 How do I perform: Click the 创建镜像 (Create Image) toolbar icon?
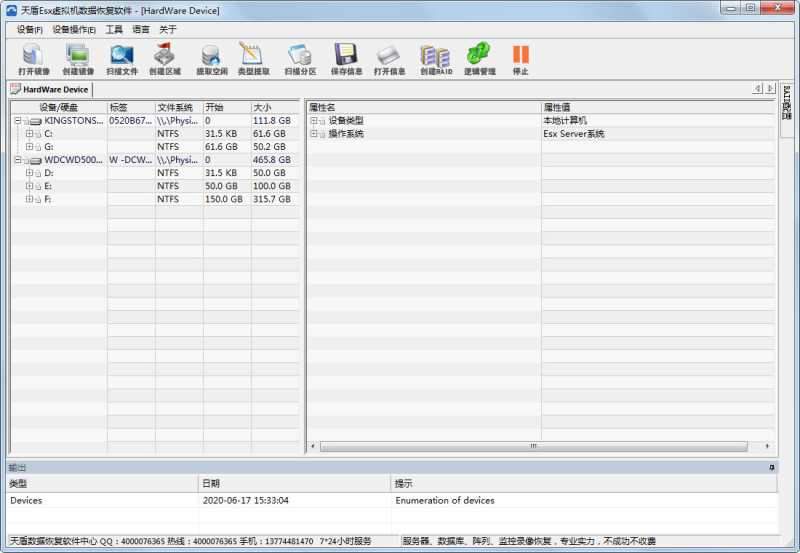(78, 55)
